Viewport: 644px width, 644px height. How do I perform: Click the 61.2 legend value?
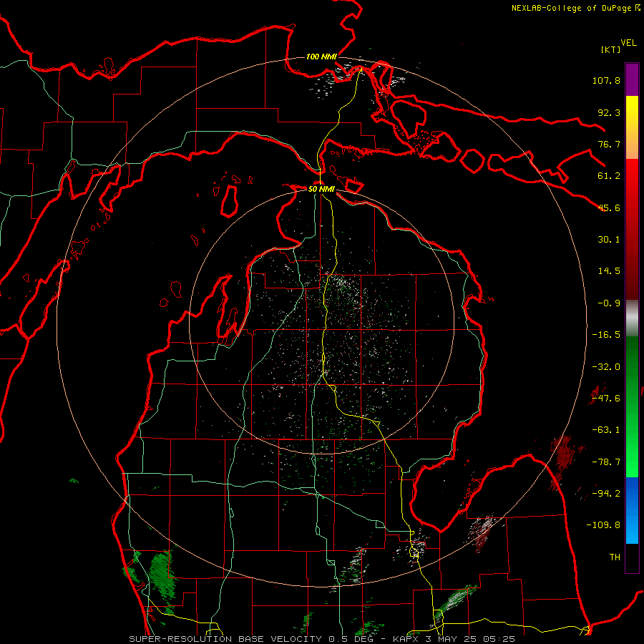pos(609,176)
